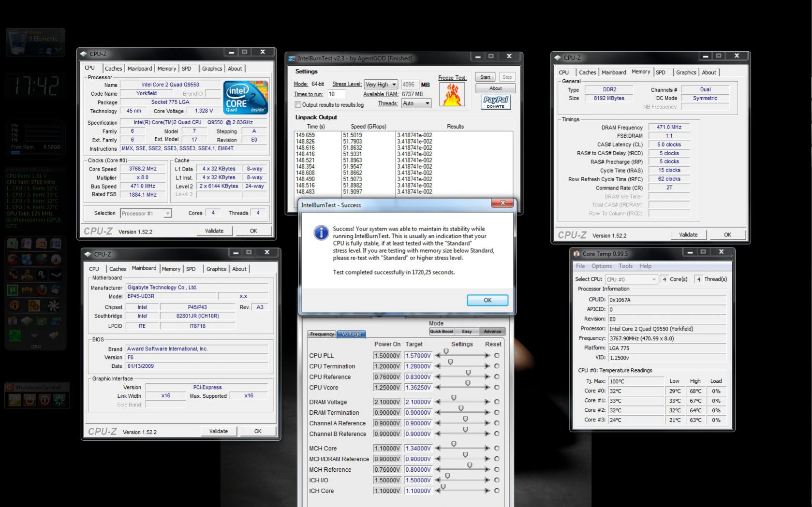Image resolution: width=812 pixels, height=507 pixels.
Task: Select the Reset radio for MCH Core
Action: [x=497, y=448]
